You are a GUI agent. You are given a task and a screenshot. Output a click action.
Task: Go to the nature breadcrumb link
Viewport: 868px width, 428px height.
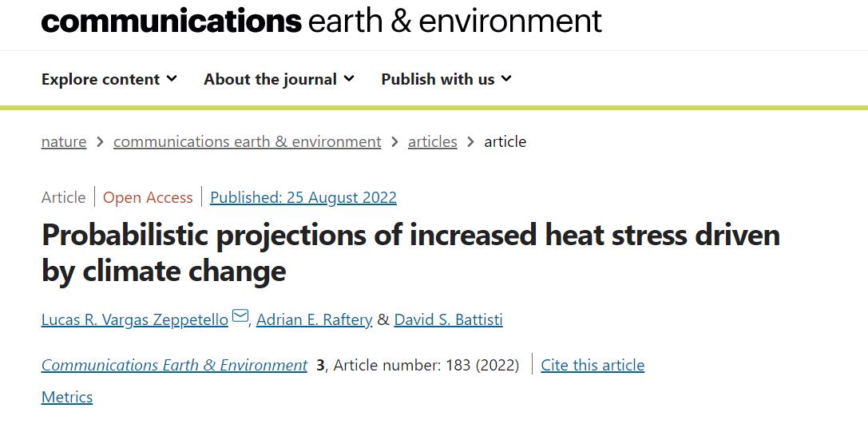pyautogui.click(x=64, y=141)
